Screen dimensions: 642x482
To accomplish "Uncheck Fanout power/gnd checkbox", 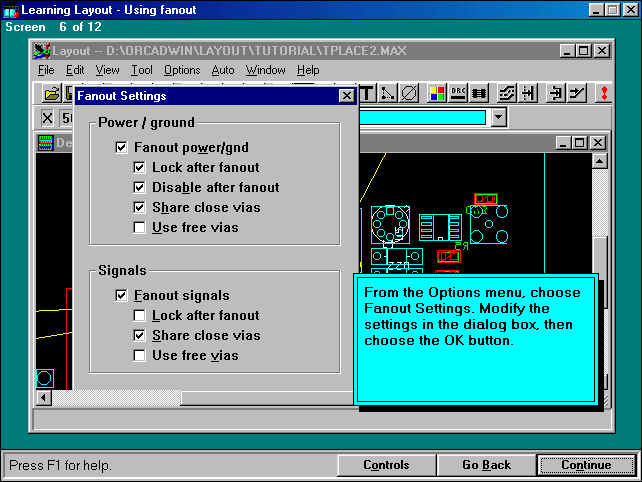I will [x=122, y=147].
